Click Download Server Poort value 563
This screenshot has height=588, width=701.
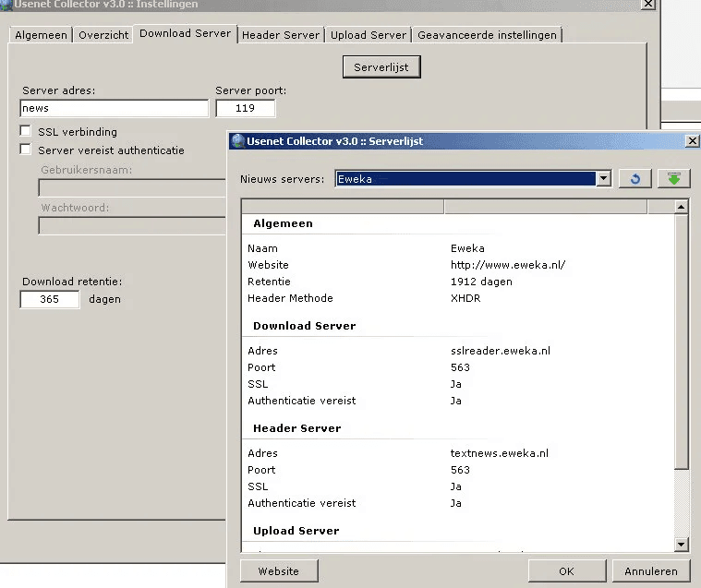[460, 367]
